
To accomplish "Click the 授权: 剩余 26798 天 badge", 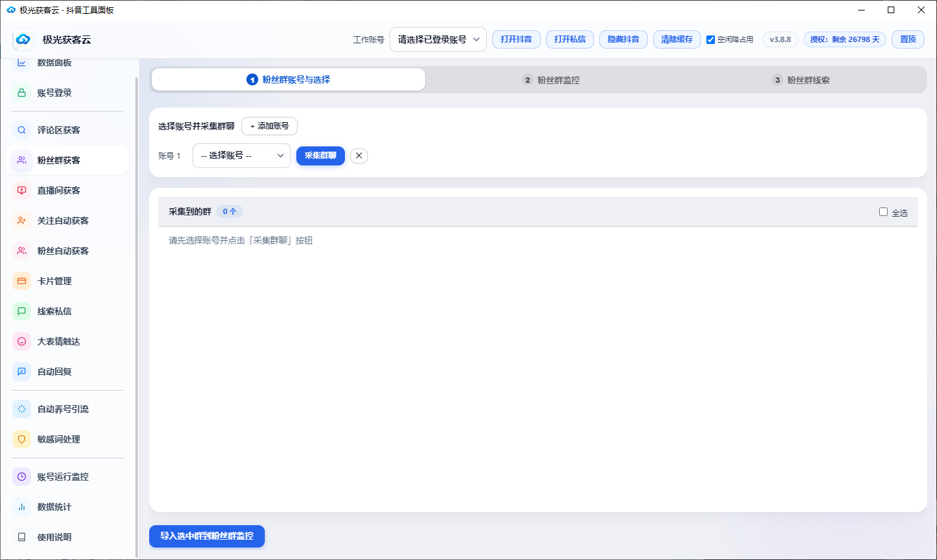I will tap(845, 39).
